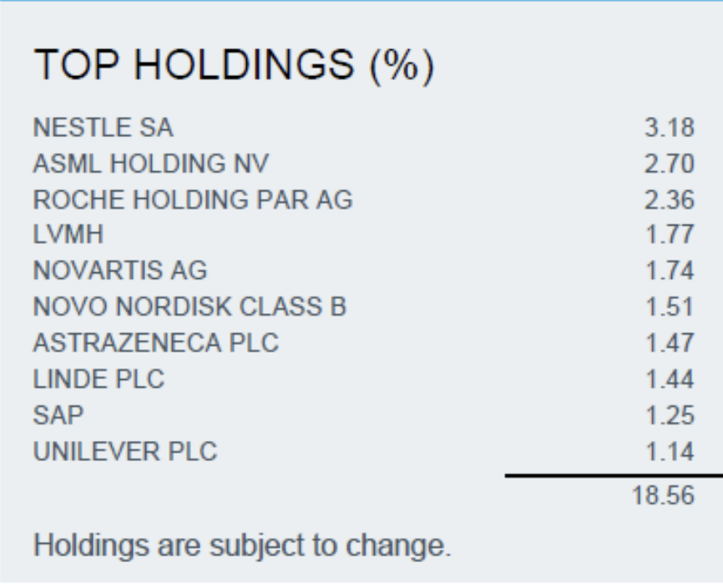Select the 1.77 value for LVMH
This screenshot has height=588, width=723.
(670, 234)
